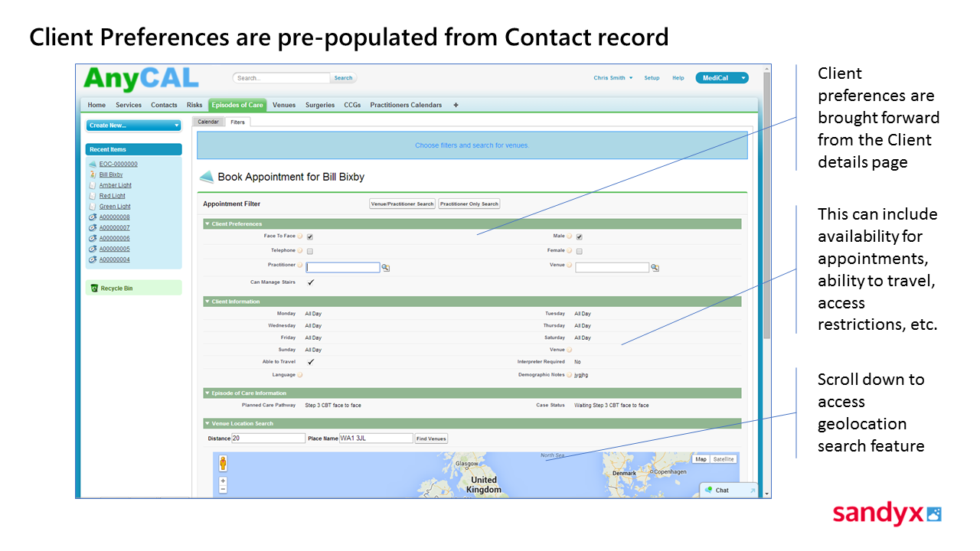
Task: Open the Practitioners Calendars tab
Action: click(x=406, y=105)
